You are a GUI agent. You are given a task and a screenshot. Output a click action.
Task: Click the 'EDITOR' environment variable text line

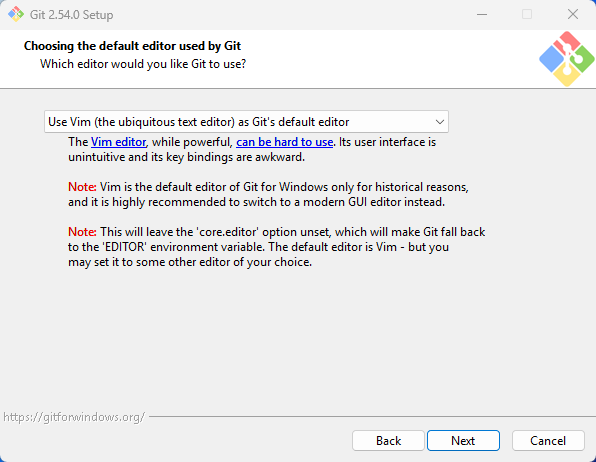258,247
